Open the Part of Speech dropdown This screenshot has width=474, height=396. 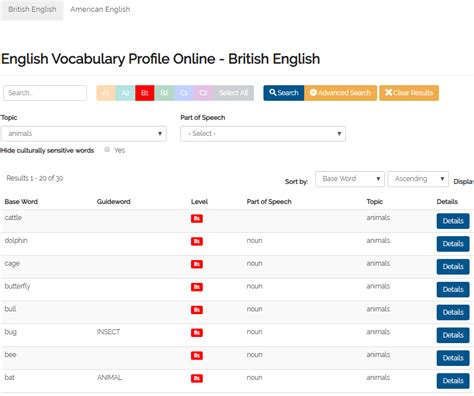(x=263, y=134)
